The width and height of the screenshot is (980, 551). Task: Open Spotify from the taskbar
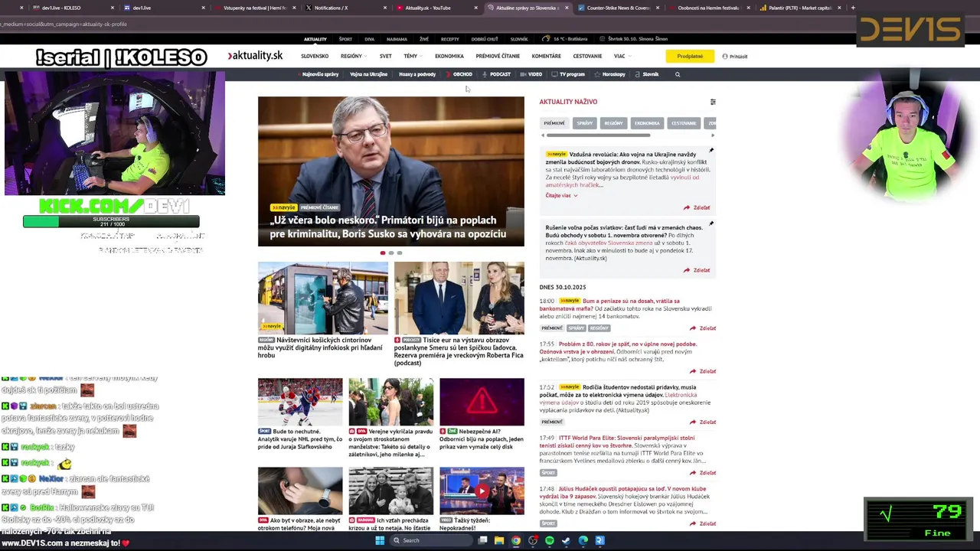(x=550, y=540)
